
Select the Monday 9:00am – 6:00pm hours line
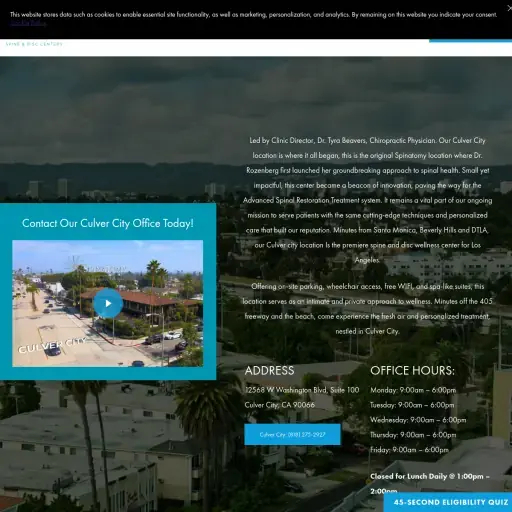(x=413, y=390)
